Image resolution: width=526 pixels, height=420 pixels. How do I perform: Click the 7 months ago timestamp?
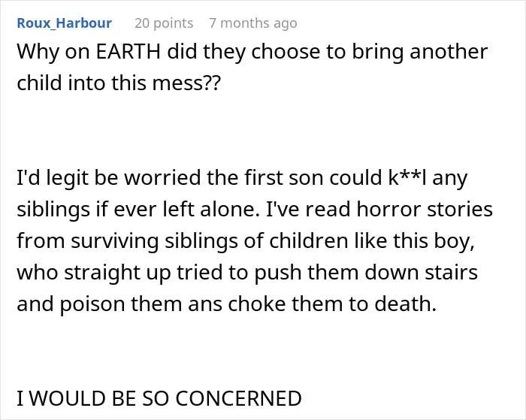tap(253, 23)
